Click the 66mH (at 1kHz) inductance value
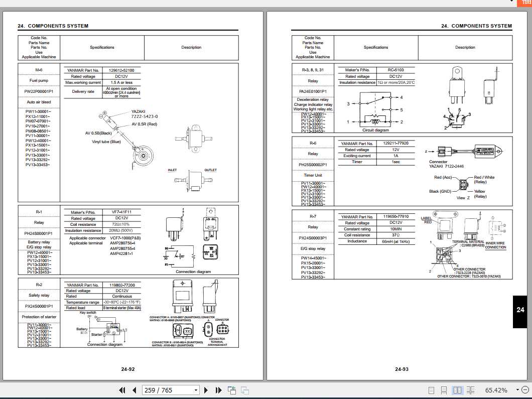Viewport: 532px width, 399px height. point(395,241)
